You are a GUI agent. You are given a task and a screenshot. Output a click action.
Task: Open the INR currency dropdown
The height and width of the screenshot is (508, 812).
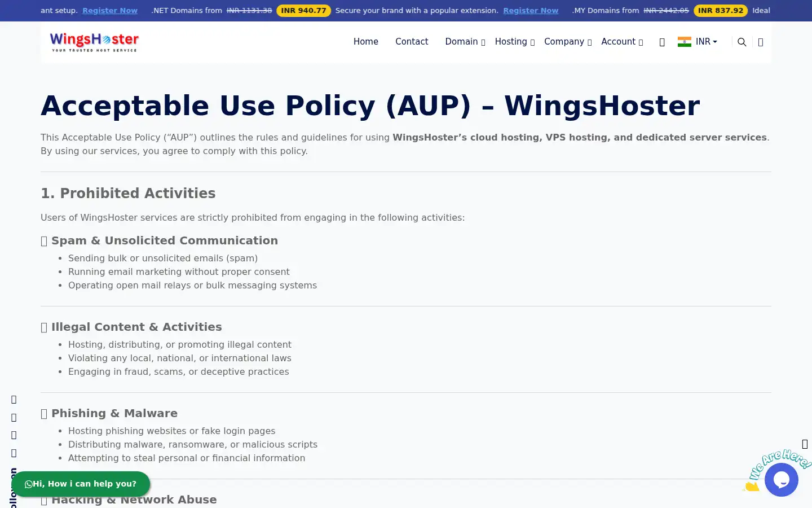706,42
